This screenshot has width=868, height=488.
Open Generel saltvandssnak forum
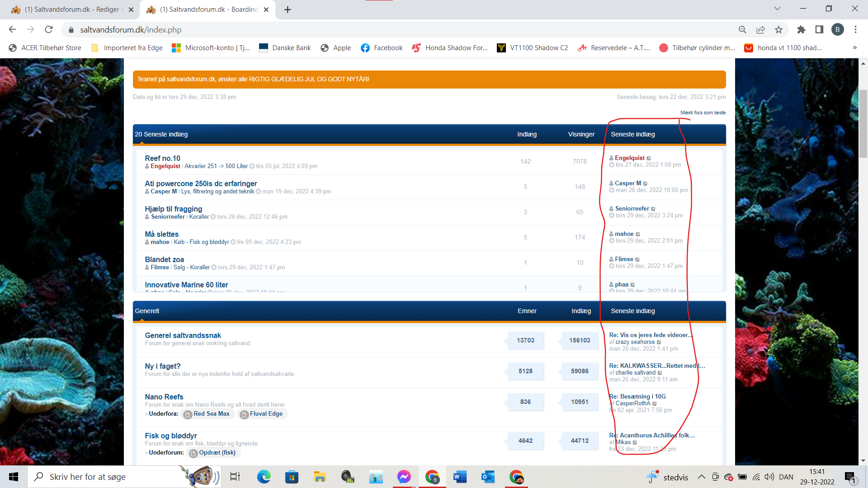click(183, 335)
